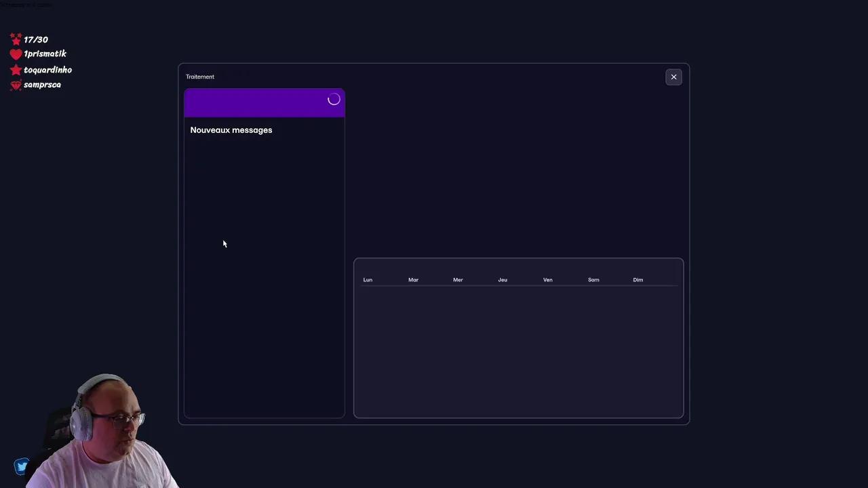The image size is (868, 488).
Task: Click the Jeu column header
Action: click(502, 280)
